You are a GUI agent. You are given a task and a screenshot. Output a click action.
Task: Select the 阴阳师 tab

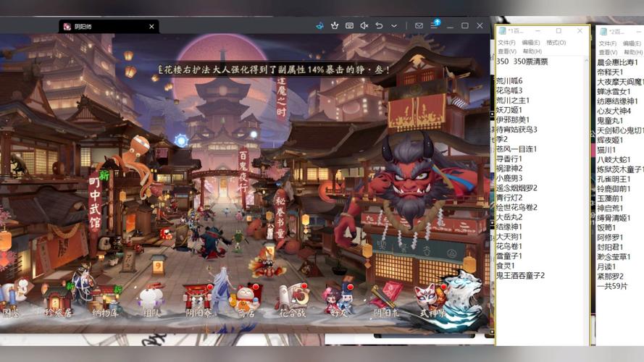(x=109, y=27)
